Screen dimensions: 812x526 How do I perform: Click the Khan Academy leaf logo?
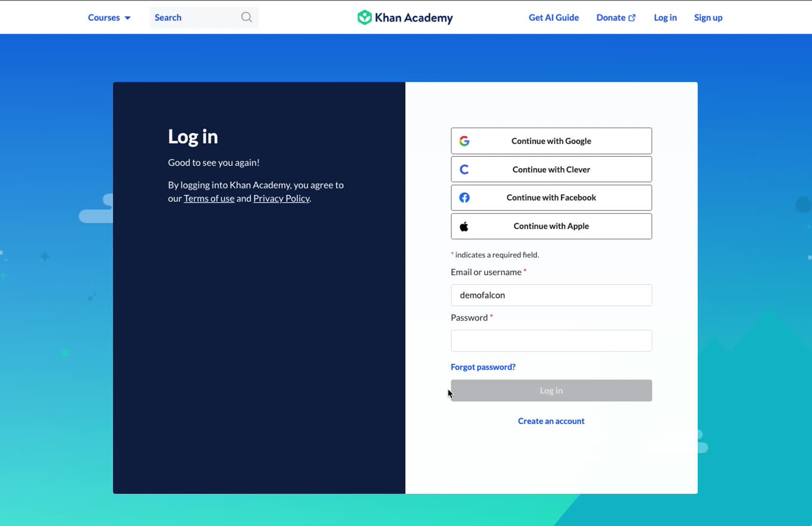(364, 18)
